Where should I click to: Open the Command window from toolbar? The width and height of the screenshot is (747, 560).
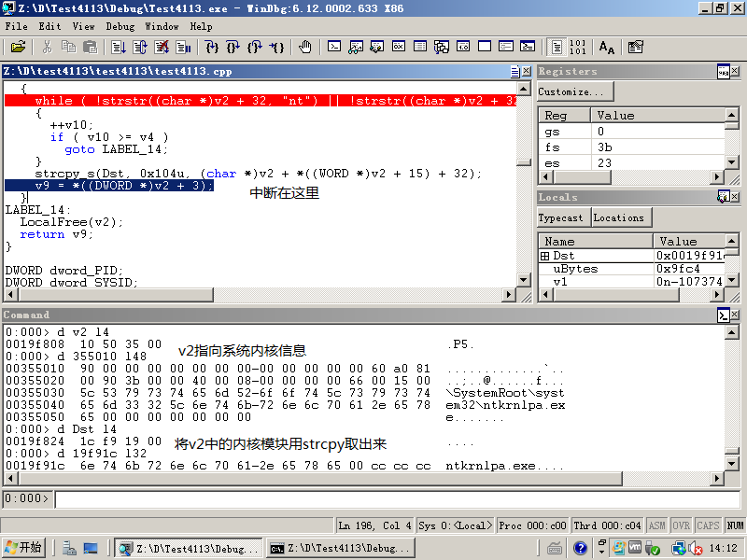click(x=334, y=47)
